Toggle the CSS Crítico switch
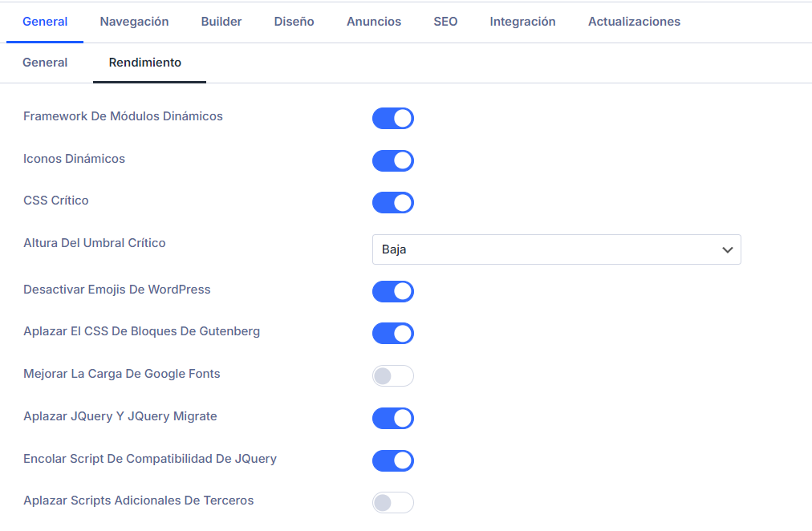Image resolution: width=812 pixels, height=531 pixels. point(393,202)
